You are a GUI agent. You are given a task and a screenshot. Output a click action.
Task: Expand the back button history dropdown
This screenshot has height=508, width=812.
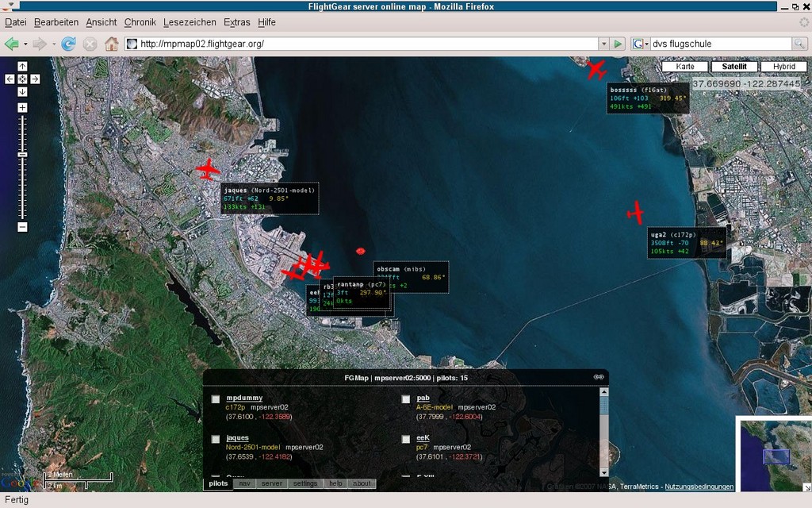tap(25, 44)
